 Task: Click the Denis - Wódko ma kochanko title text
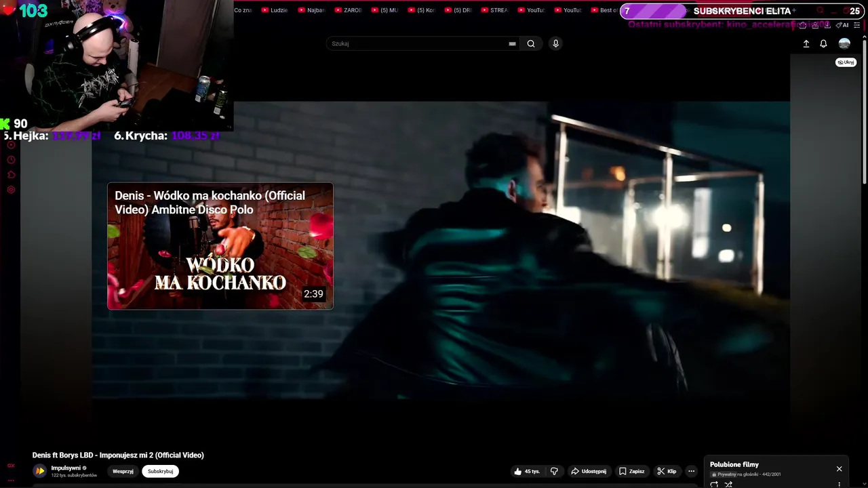(x=210, y=203)
